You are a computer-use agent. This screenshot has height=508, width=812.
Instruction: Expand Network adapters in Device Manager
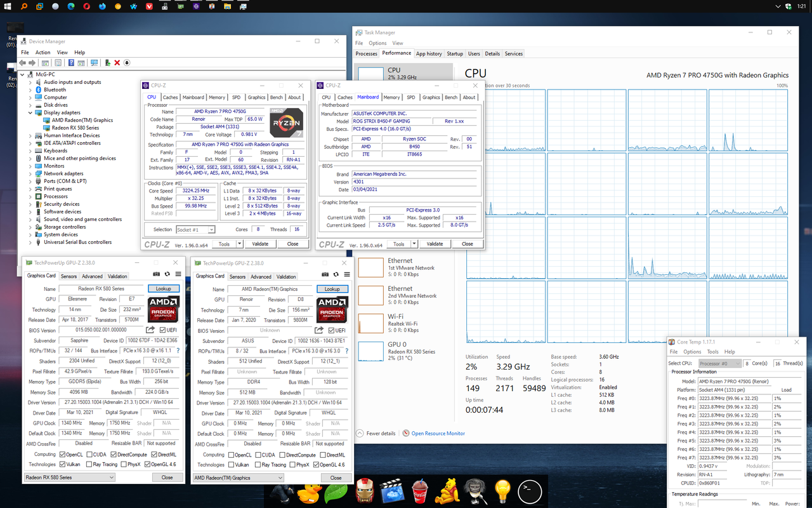click(x=30, y=173)
